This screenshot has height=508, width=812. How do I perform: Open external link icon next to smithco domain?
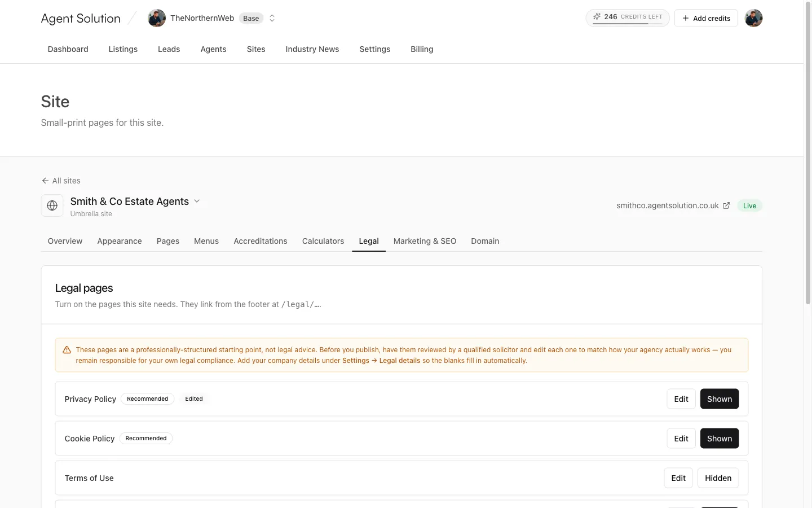click(x=726, y=205)
